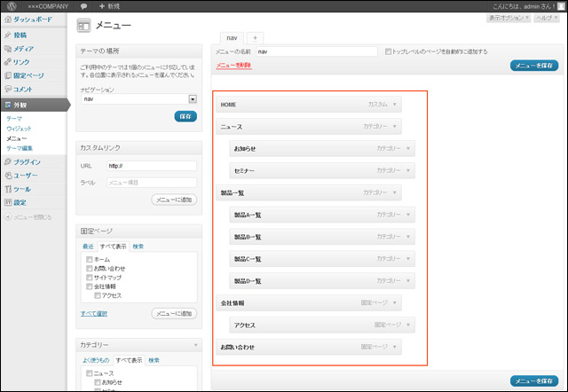Check the ホーム page checkbox
Screen dimensions: 568x392
pos(89,259)
